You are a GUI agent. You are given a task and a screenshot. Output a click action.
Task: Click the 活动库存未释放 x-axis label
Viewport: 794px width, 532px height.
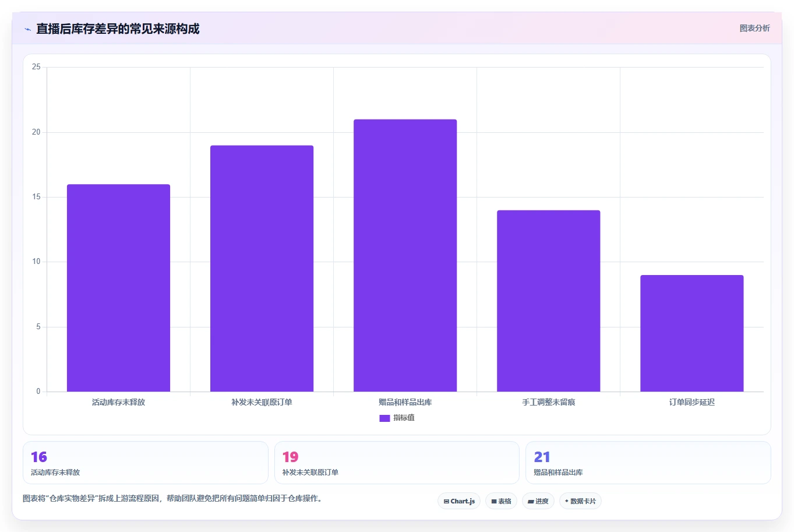click(118, 402)
